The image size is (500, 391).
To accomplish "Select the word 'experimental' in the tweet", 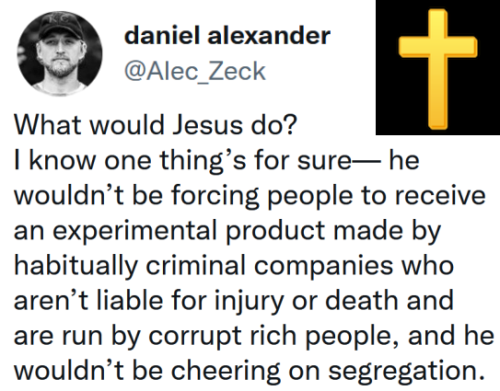I will coord(135,231).
